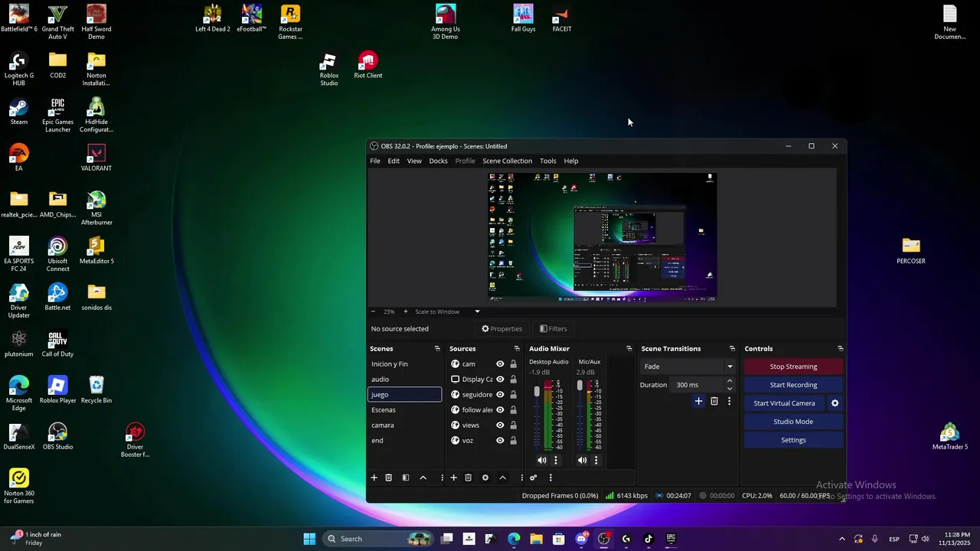Image resolution: width=980 pixels, height=551 pixels.
Task: Click the Duration 300 ms field
Action: coord(697,385)
